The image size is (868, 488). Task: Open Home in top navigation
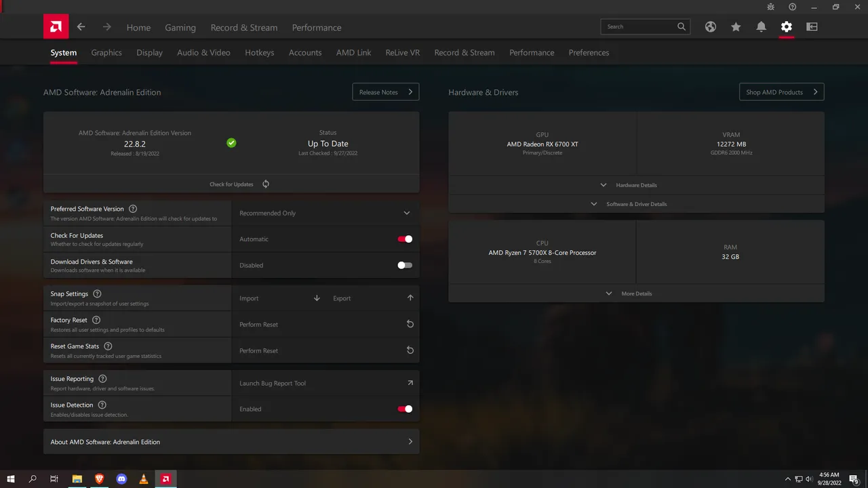pyautogui.click(x=138, y=28)
